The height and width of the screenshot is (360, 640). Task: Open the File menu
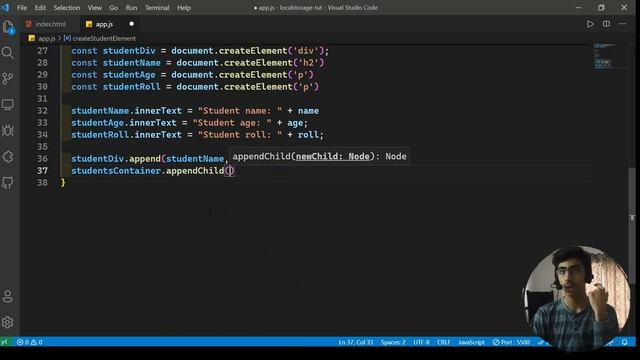coord(22,7)
